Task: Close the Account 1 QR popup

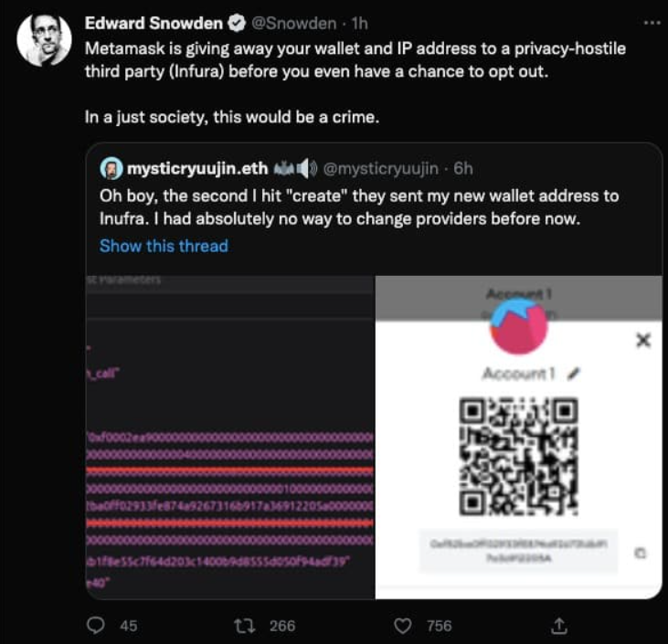Action: pos(642,340)
